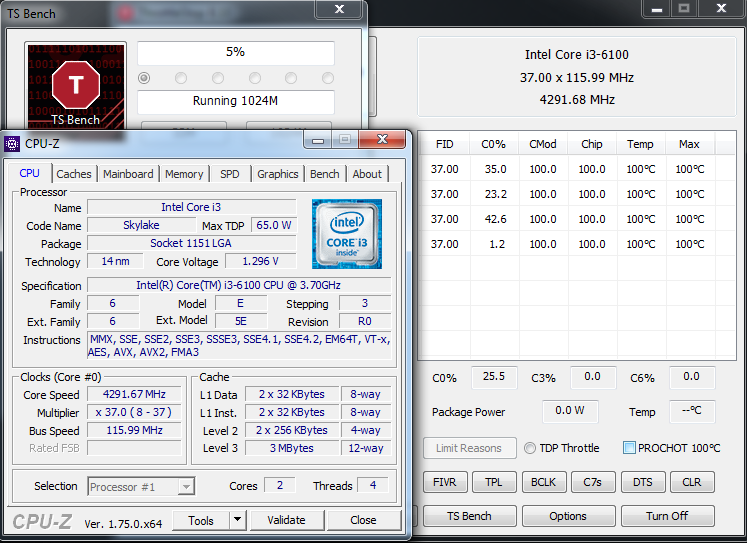
Task: Click the Cores count field
Action: coord(280,485)
